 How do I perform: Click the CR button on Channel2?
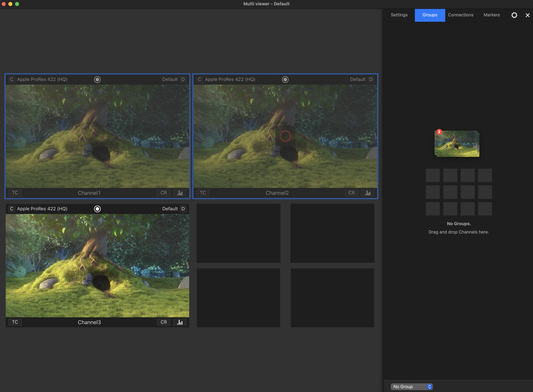(351, 193)
